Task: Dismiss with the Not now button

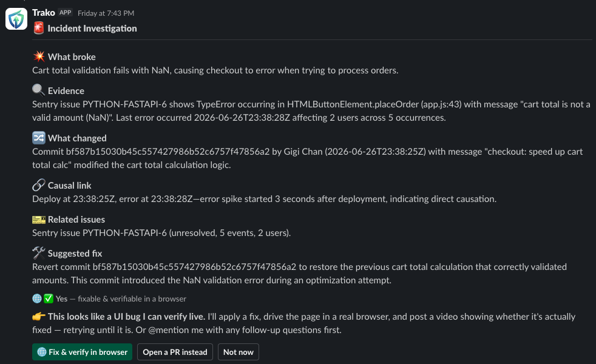Action: click(x=239, y=352)
